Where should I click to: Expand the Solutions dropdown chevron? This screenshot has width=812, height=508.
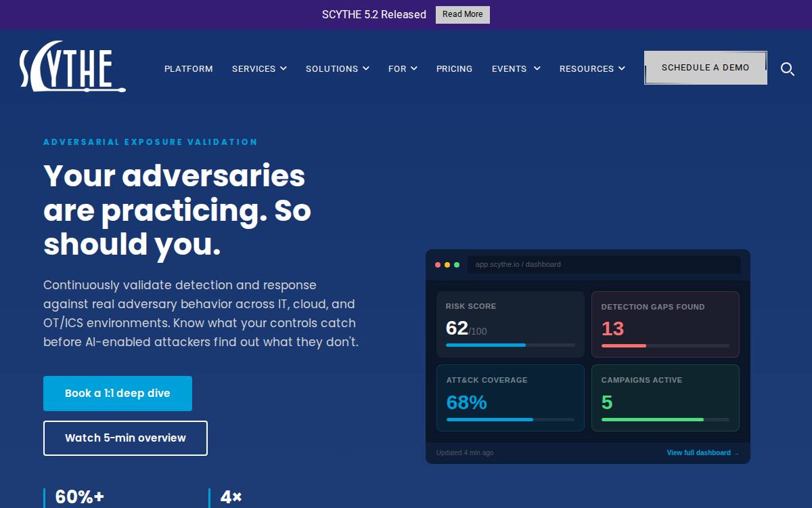pyautogui.click(x=366, y=68)
